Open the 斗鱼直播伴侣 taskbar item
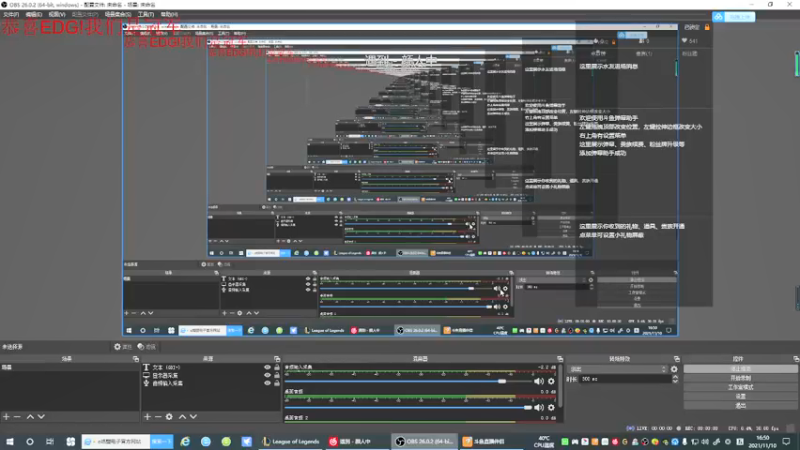Viewport: 800px width, 450px height. pos(485,441)
